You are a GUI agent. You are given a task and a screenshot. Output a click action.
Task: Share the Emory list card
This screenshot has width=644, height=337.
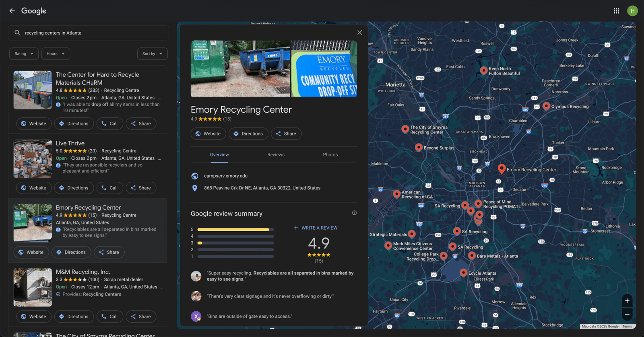click(x=109, y=252)
